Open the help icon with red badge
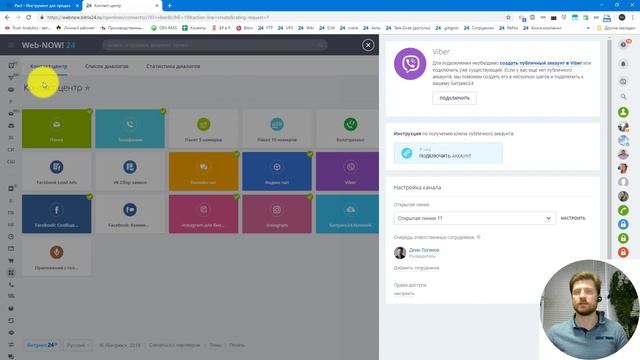The height and width of the screenshot is (360, 640). 624,44
